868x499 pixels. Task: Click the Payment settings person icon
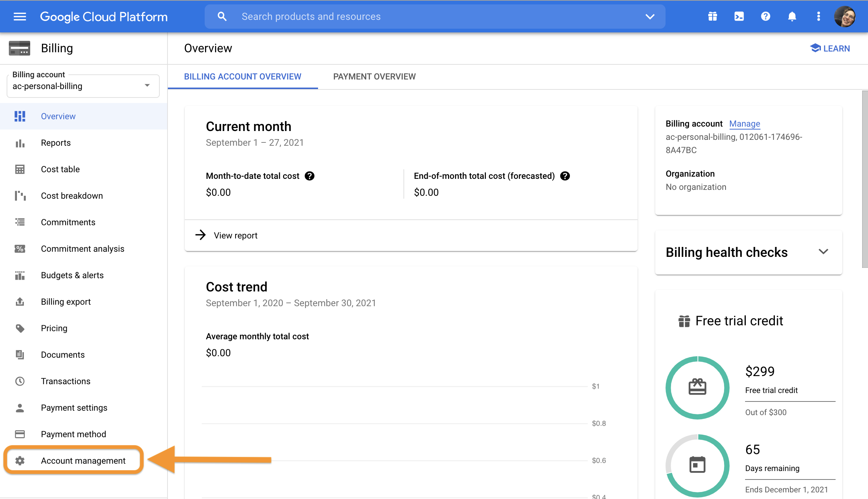pyautogui.click(x=20, y=408)
